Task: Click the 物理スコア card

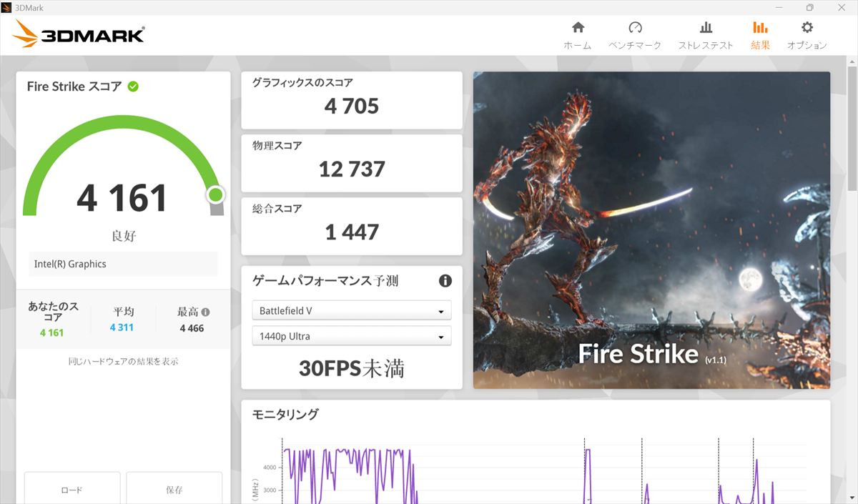Action: click(352, 162)
